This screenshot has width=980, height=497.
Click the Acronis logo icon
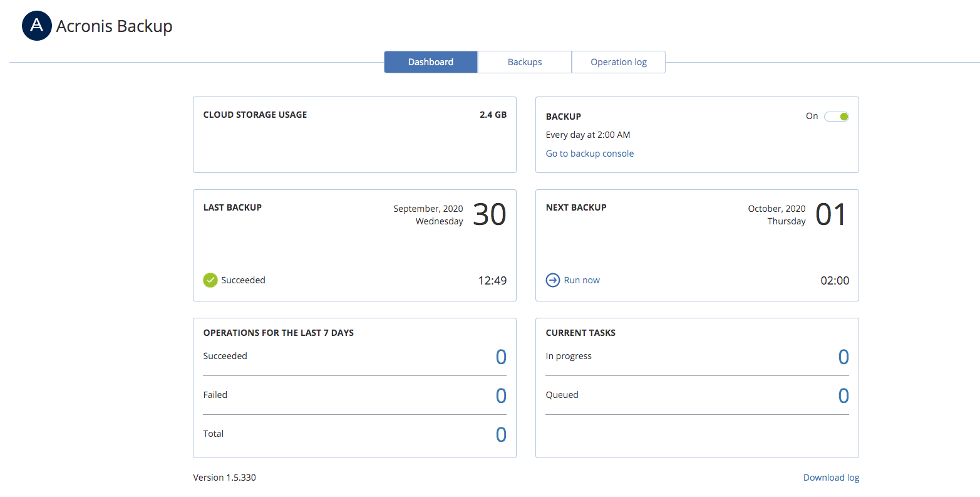click(37, 26)
